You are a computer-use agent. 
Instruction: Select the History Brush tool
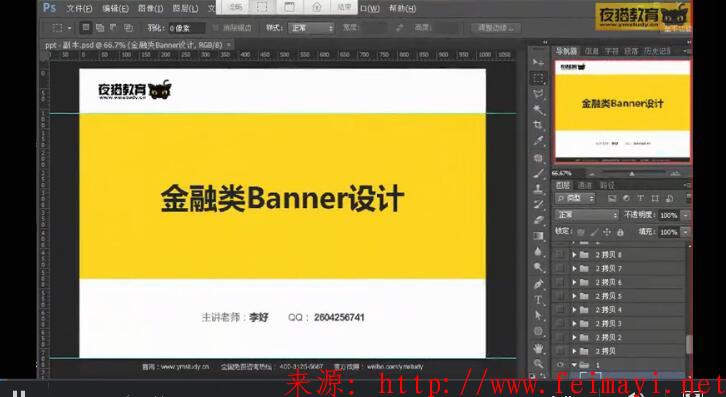(x=538, y=205)
